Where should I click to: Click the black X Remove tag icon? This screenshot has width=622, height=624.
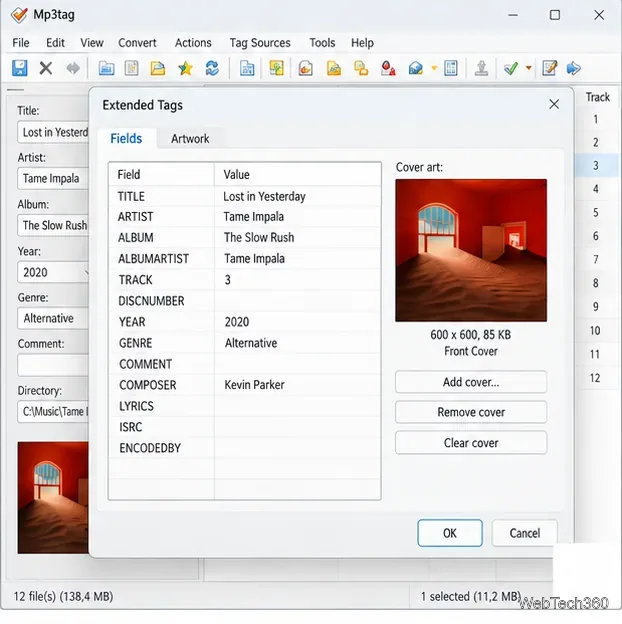46,68
